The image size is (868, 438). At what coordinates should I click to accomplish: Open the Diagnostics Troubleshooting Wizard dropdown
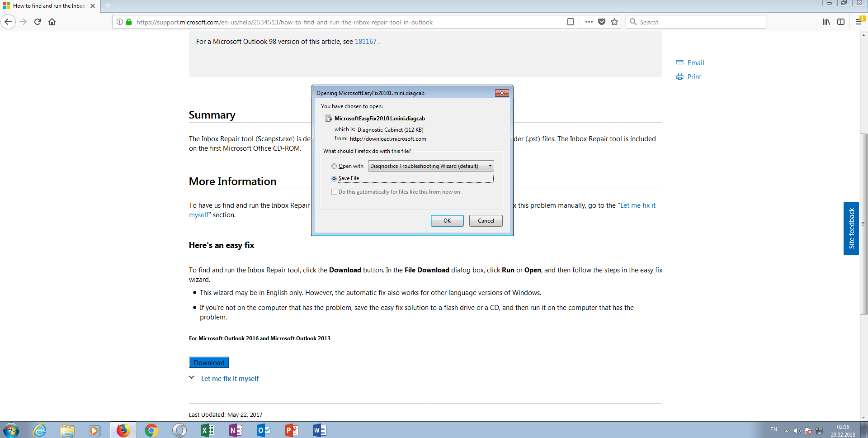coord(490,166)
